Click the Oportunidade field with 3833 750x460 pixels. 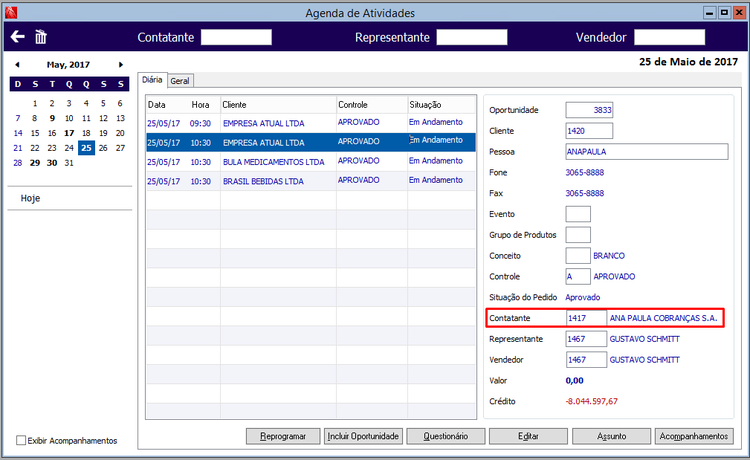[x=589, y=110]
